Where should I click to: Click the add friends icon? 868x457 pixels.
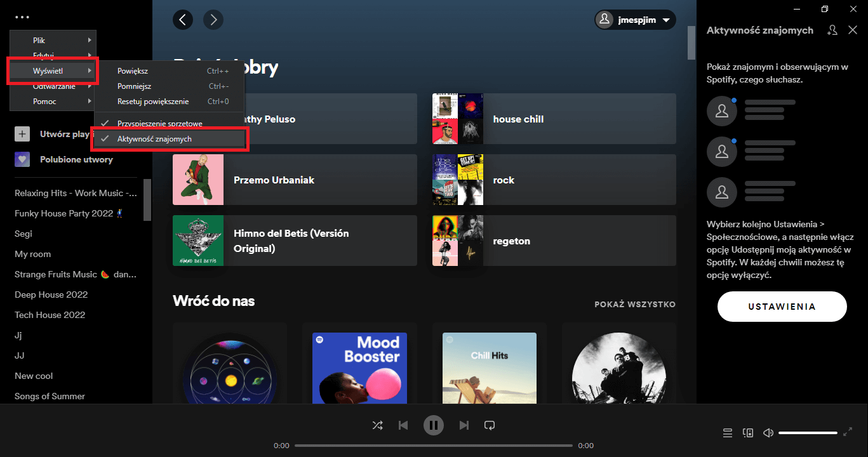[832, 30]
